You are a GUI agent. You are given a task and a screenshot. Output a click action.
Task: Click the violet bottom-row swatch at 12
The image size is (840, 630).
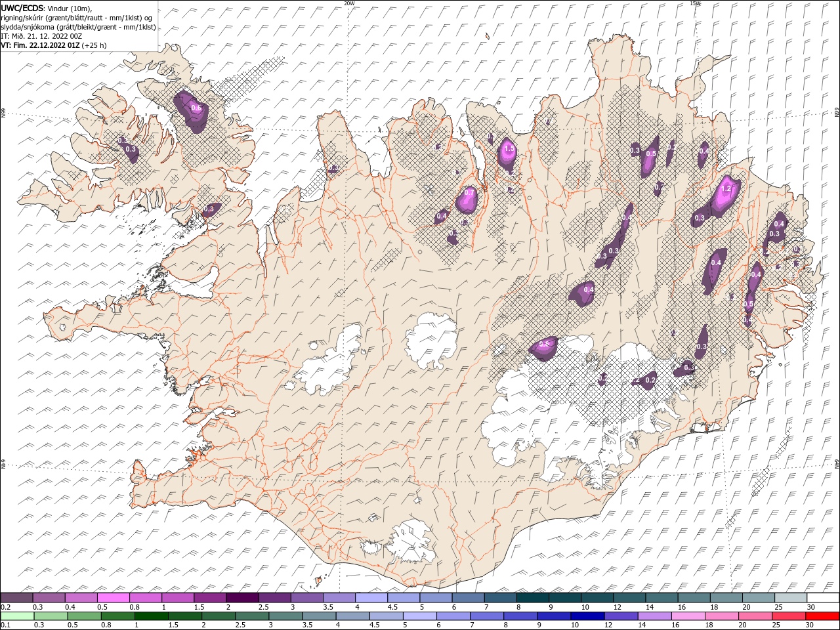(621, 616)
